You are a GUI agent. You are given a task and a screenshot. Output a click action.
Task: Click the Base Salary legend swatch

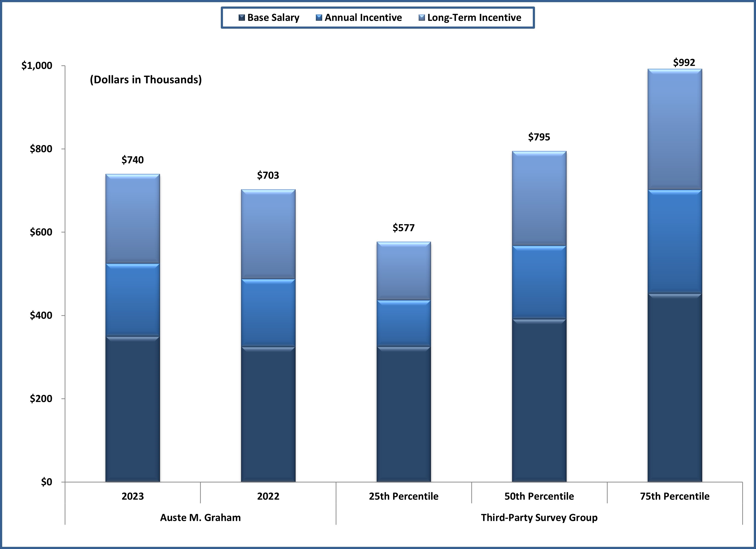(x=242, y=18)
